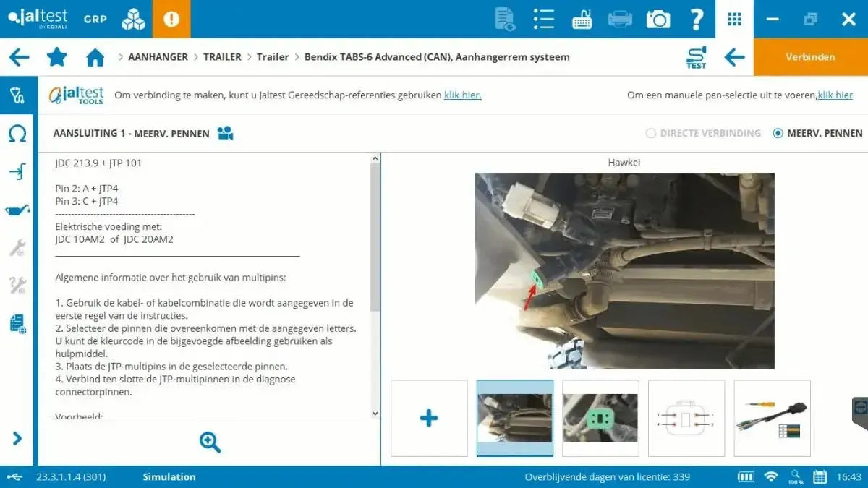Select the diagnostics stethoscope tool in sidebar
868x488 pixels.
16,95
